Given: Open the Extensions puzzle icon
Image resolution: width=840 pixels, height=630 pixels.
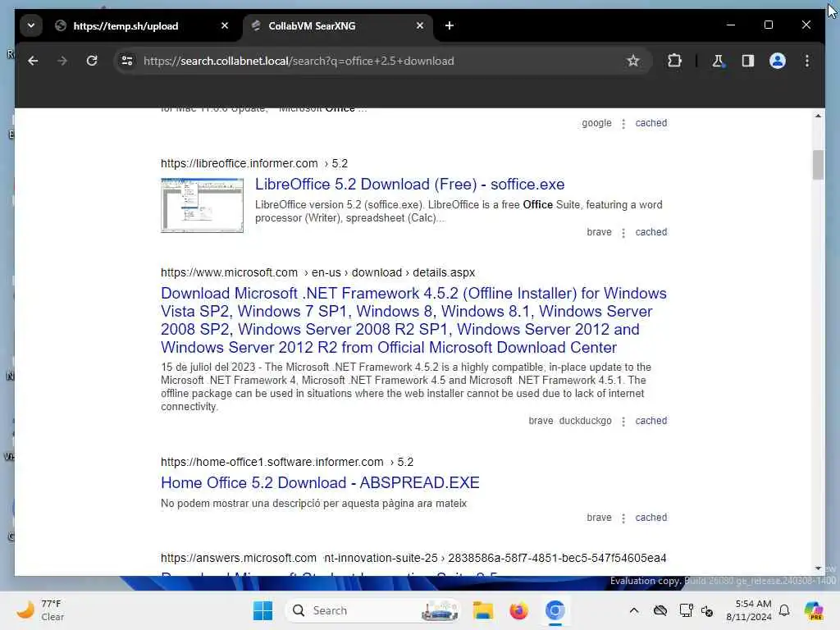Looking at the screenshot, I should coord(674,61).
